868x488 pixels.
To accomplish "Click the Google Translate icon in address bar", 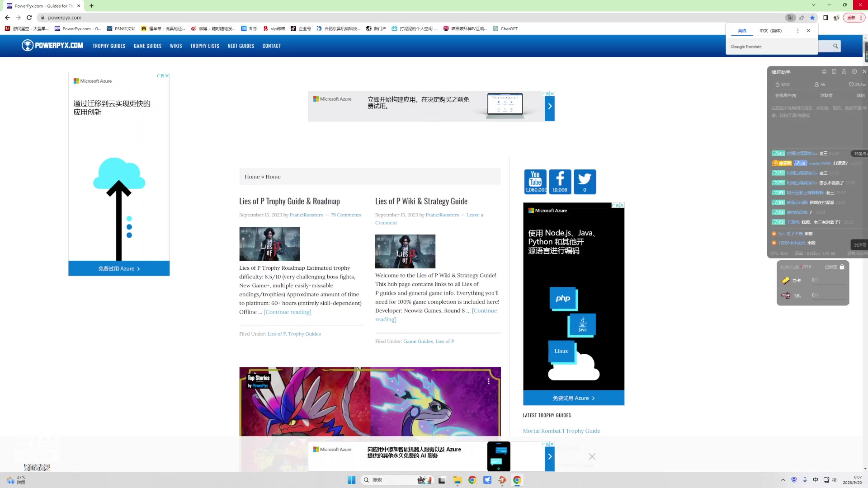I will [790, 18].
